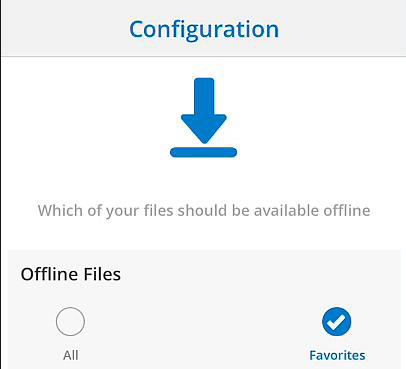406x369 pixels.
Task: Keep only Favorites available offline
Action: point(337,321)
